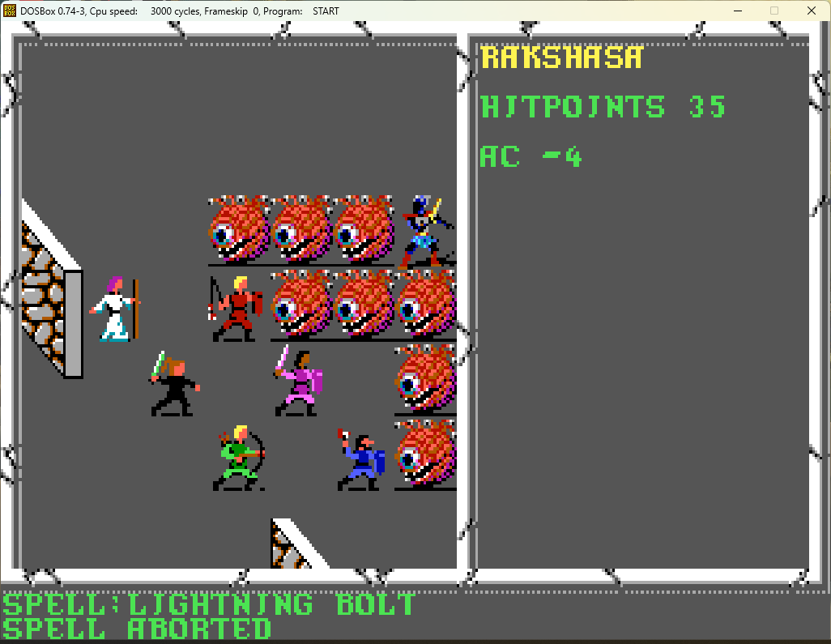Screen dimensions: 831x644
Task: Target the top-row beholder next to the Rakshasa
Action: coord(364,229)
